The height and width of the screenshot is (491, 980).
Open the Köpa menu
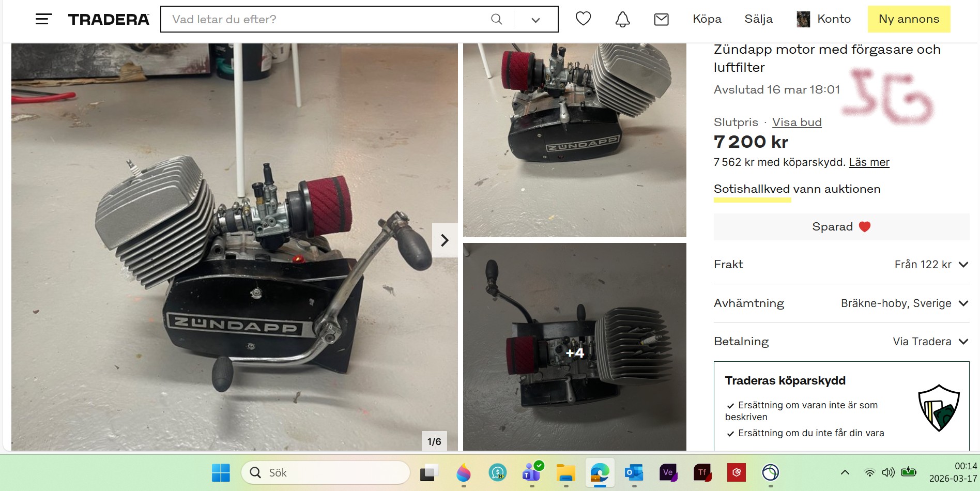707,19
